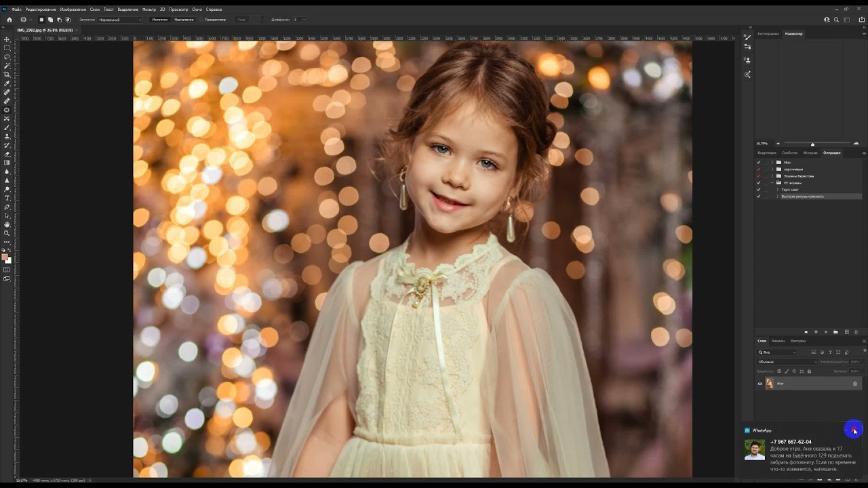Click the Назначение button
Image resolution: width=868 pixels, height=488 pixels.
tap(183, 20)
